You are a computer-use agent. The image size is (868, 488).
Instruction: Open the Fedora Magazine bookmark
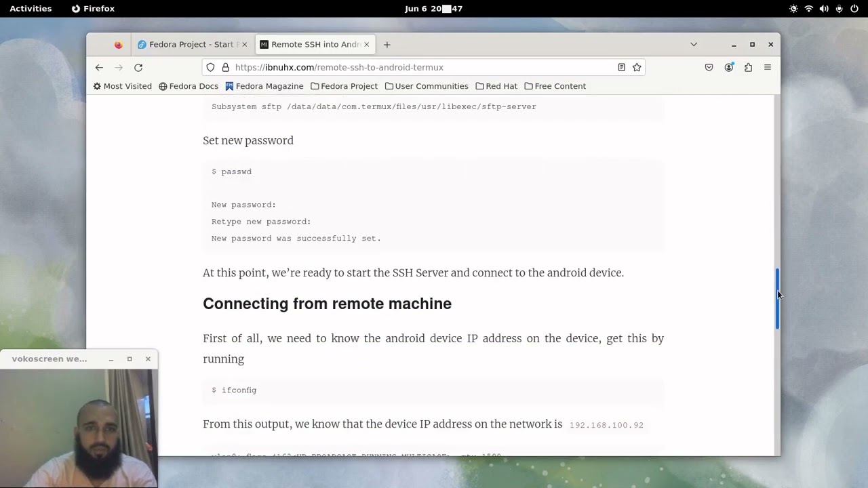tap(264, 86)
